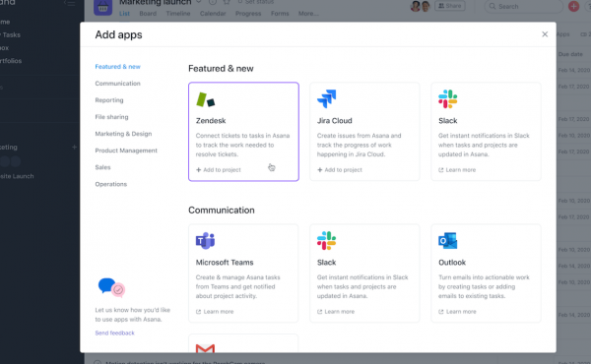Click the Jira Cloud logo icon
Image resolution: width=591 pixels, height=364 pixels.
[326, 98]
